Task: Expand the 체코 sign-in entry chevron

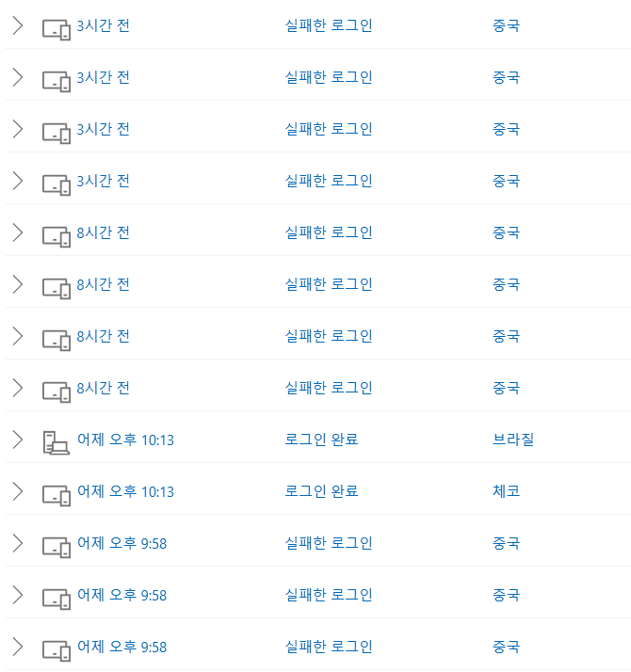Action: [17, 491]
